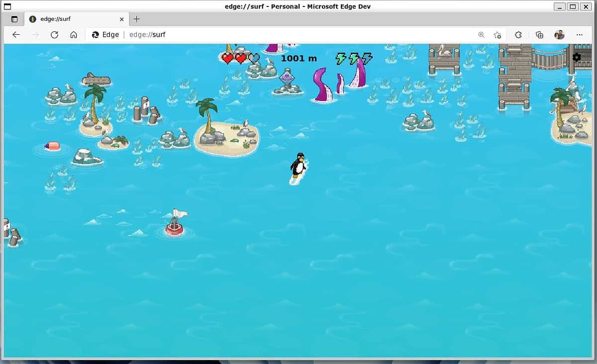Go to the Home page
This screenshot has width=597, height=364.
pyautogui.click(x=74, y=35)
